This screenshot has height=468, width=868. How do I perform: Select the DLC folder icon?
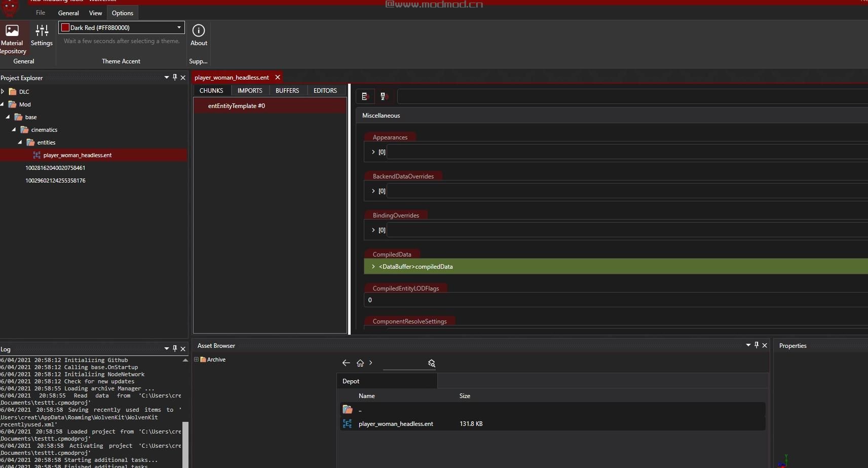coord(13,92)
